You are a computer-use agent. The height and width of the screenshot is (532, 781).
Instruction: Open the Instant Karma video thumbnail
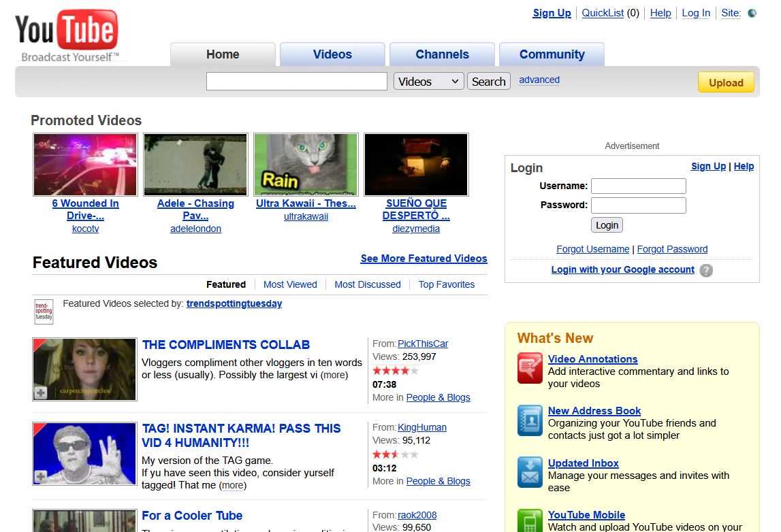[x=84, y=453]
